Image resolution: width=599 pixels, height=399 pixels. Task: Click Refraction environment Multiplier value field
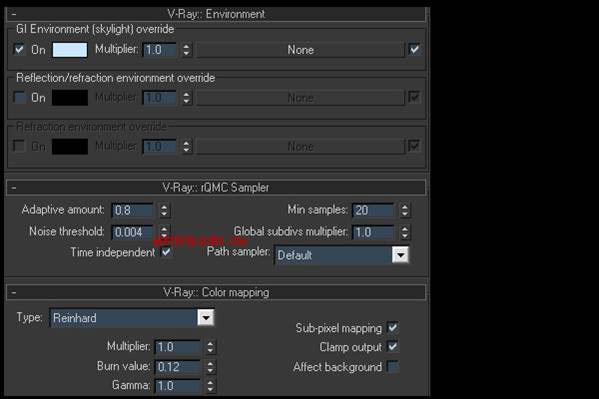[x=160, y=146]
